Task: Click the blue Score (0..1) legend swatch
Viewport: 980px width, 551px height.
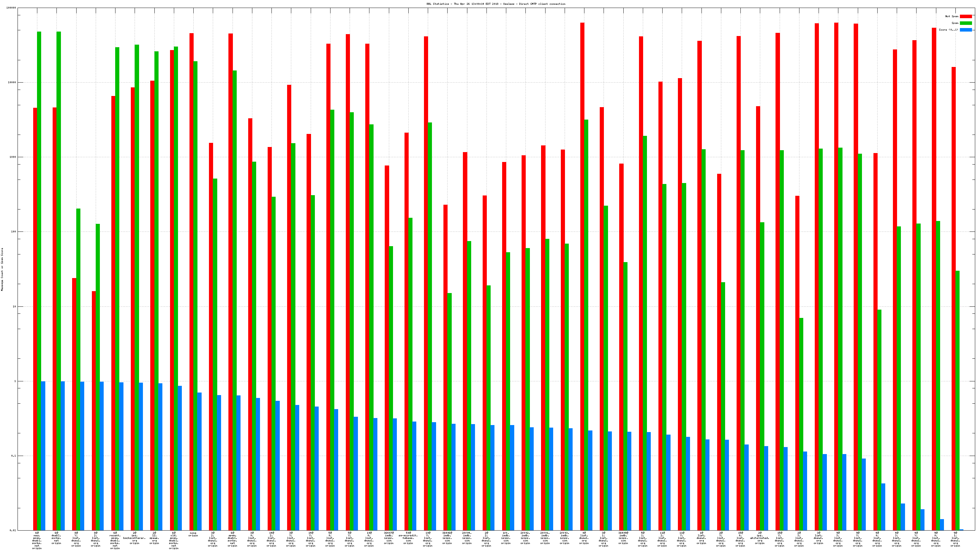Action: pos(966,30)
